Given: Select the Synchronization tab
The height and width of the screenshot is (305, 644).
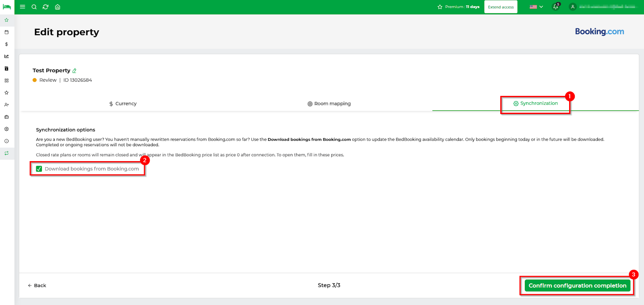Looking at the screenshot, I should pyautogui.click(x=536, y=104).
